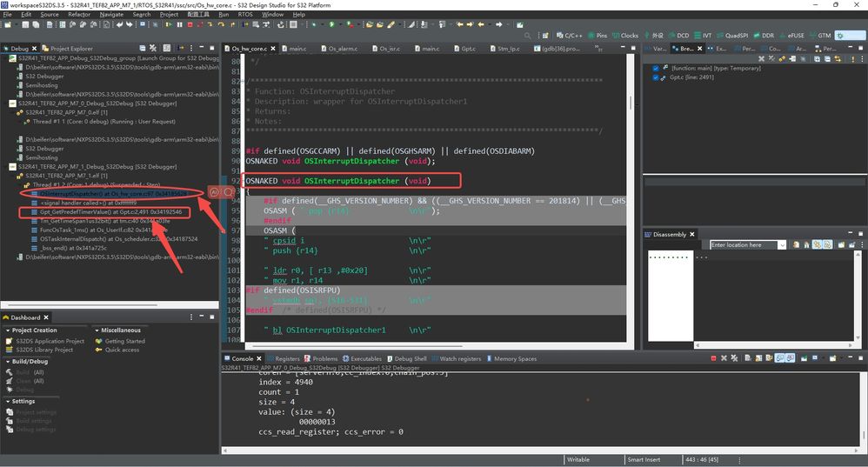
Task: Open the eFUSE perspective
Action: (x=791, y=36)
